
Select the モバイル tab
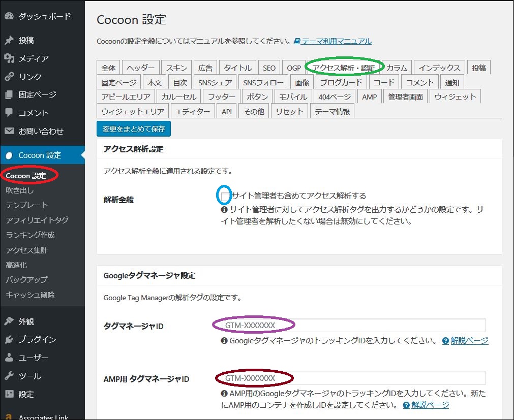(x=293, y=97)
